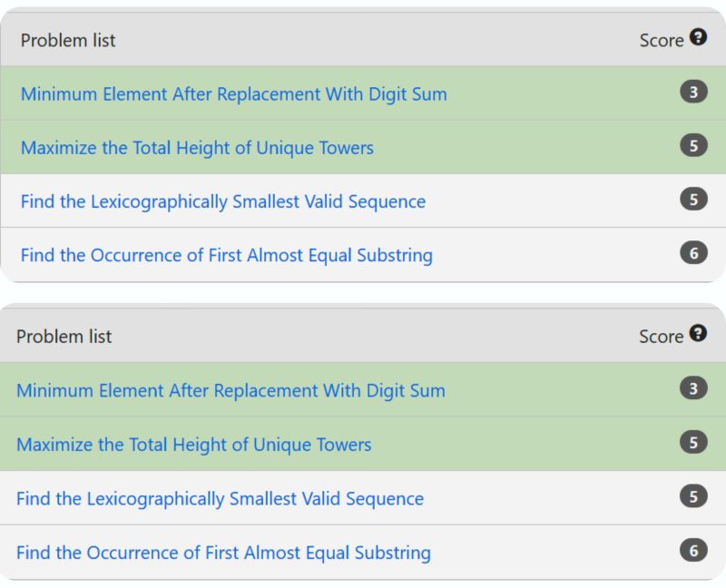The height and width of the screenshot is (588, 726).
Task: Open First Almost Equal Substring in lower list
Action: click(x=223, y=552)
